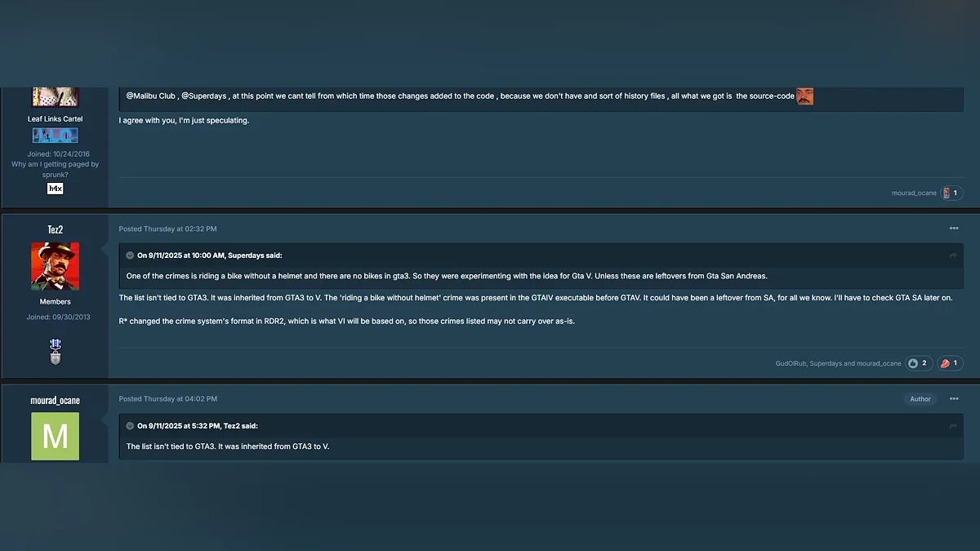Click the mustache emoji after 'source-code'
The width and height of the screenshot is (980, 551).
click(x=804, y=96)
